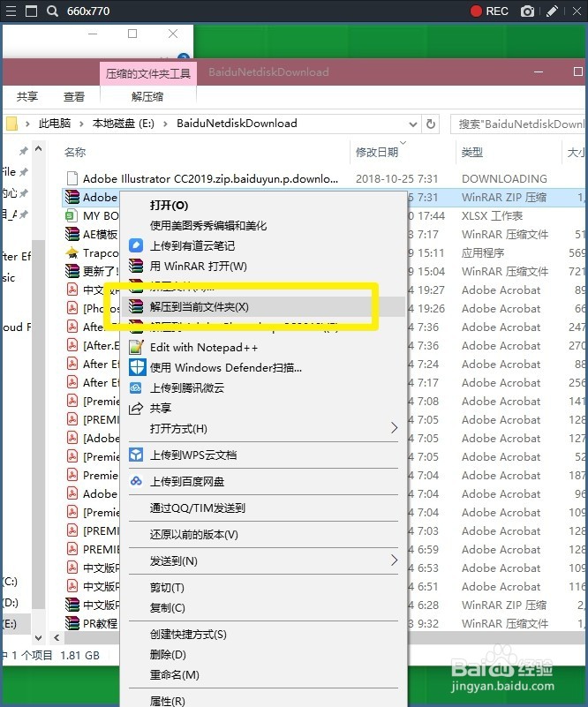
Task: Click the Windows Defender shield icon
Action: 137,367
